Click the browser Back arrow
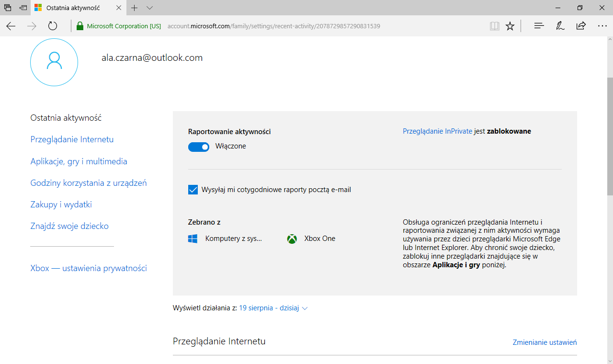Screen dimensions: 613x364 (x=11, y=26)
